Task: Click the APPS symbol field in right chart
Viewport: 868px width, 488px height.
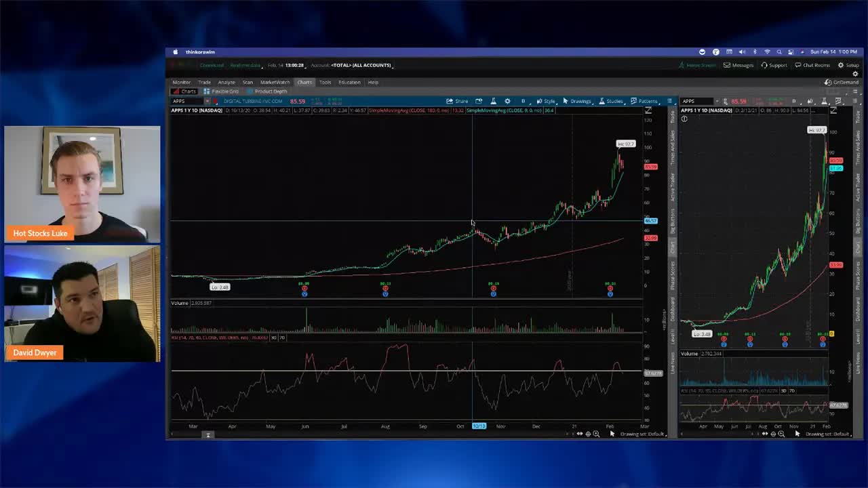Action: 698,101
